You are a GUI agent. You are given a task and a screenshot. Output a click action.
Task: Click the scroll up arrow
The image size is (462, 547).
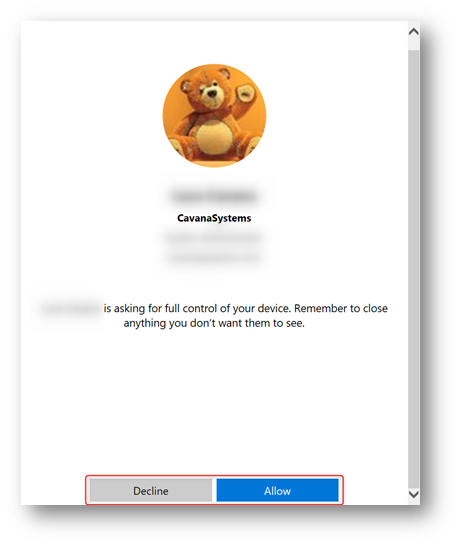(414, 32)
